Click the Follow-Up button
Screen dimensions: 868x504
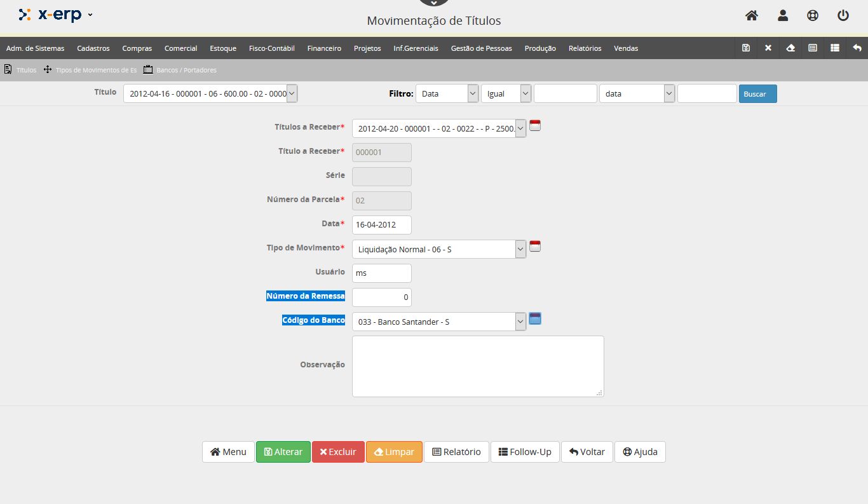(x=525, y=452)
